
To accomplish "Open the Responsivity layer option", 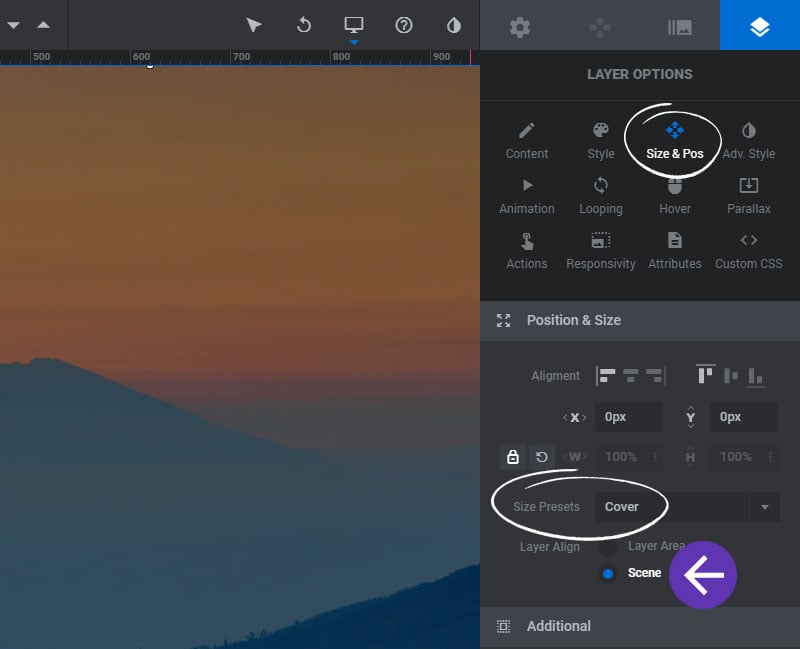I will pyautogui.click(x=601, y=251).
